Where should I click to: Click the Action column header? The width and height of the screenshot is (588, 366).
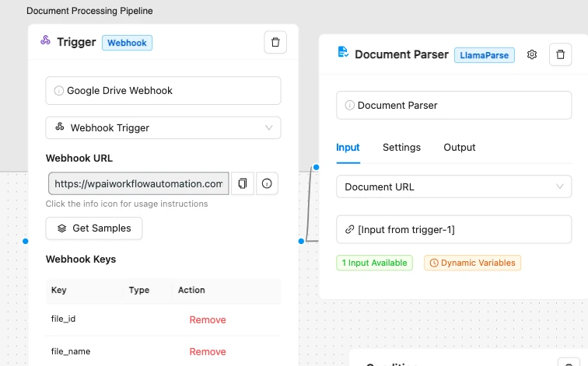[x=191, y=290]
